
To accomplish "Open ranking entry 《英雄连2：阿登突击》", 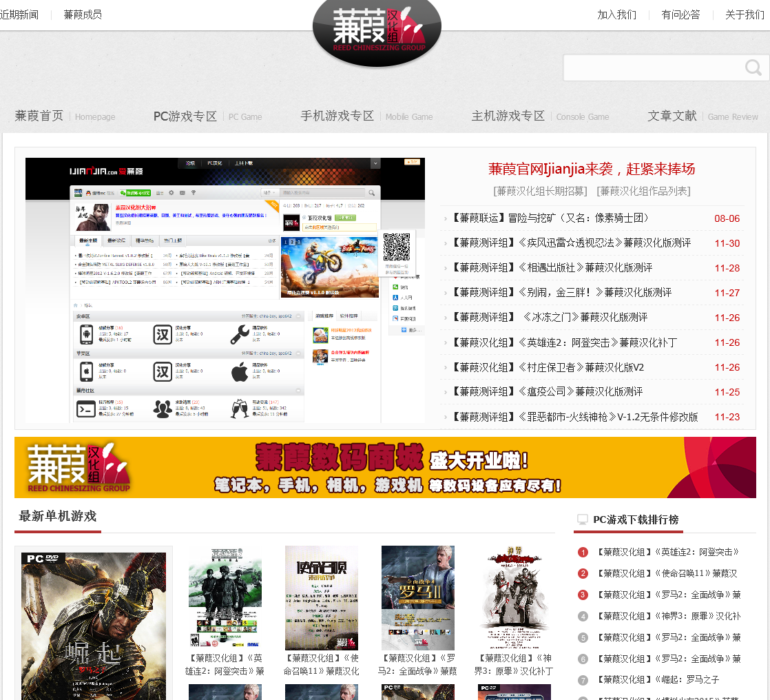I will pyautogui.click(x=668, y=552).
